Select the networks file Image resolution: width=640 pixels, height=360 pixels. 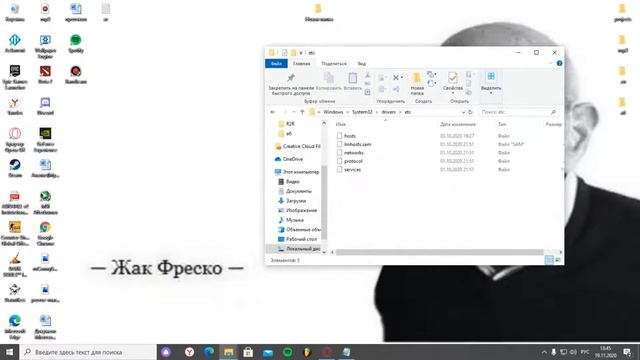coord(353,153)
